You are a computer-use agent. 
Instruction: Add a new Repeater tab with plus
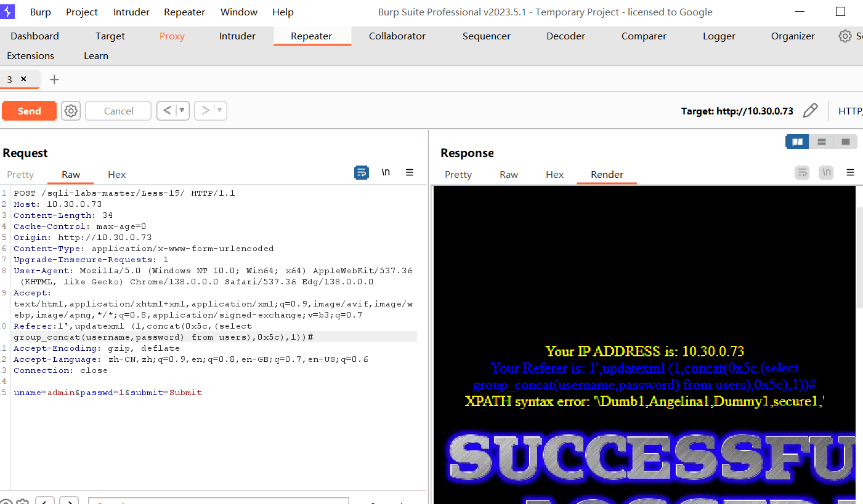(54, 79)
